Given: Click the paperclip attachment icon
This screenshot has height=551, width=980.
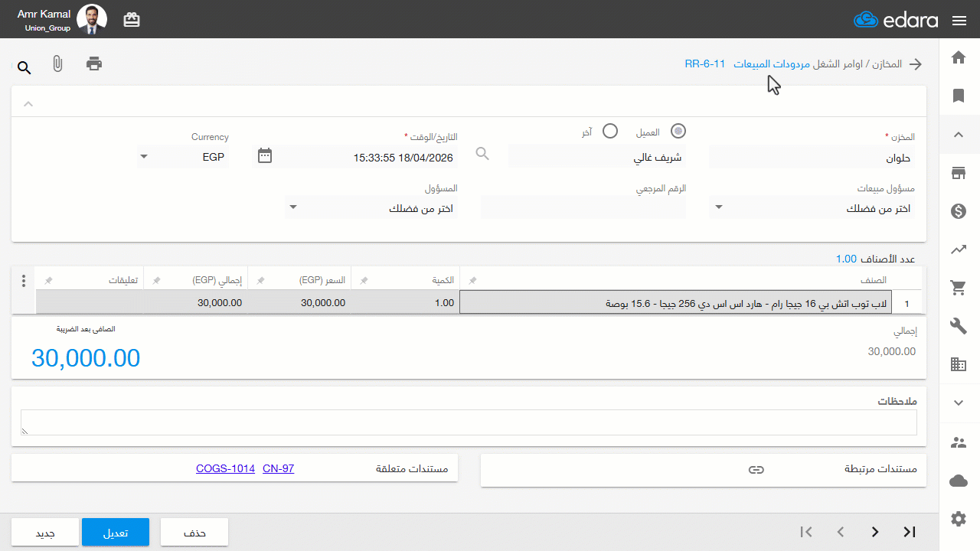Looking at the screenshot, I should [x=57, y=64].
